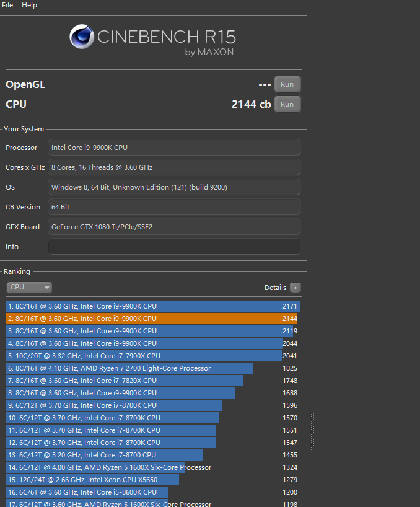Screen dimensions: 420x507
Task: Click the panel splitter grip handle
Action: coord(312,431)
